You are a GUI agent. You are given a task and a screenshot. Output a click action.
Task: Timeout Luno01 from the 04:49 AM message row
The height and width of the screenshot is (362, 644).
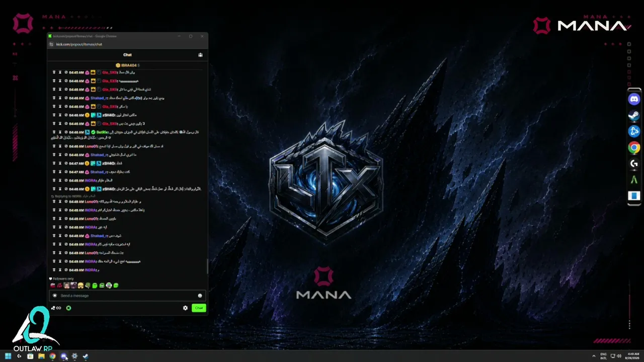pyautogui.click(x=60, y=253)
